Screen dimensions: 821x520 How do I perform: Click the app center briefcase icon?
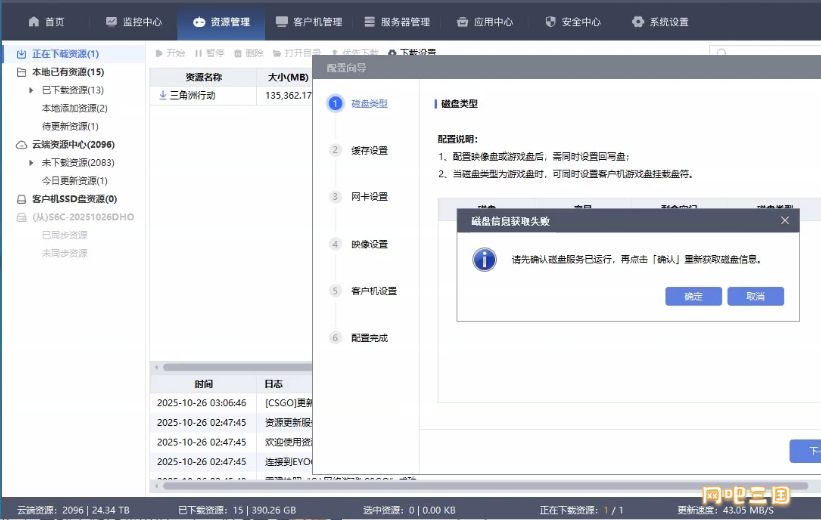[462, 22]
